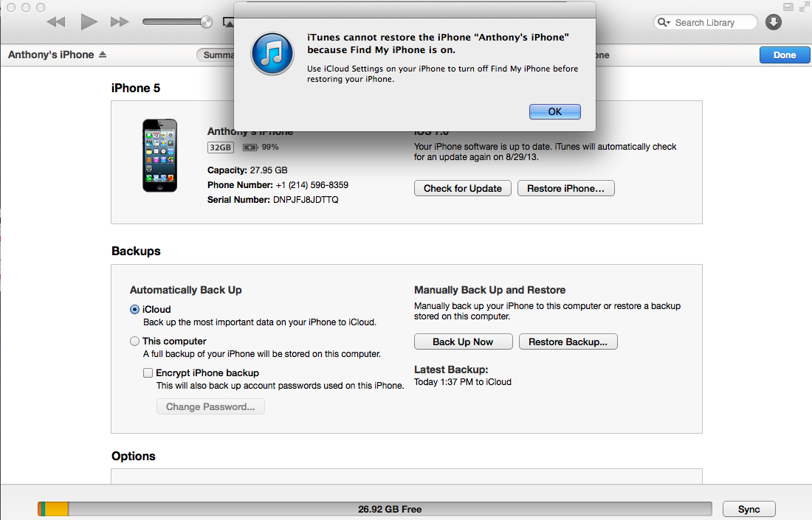Click the iTunes music note icon in dialog

pyautogui.click(x=272, y=53)
